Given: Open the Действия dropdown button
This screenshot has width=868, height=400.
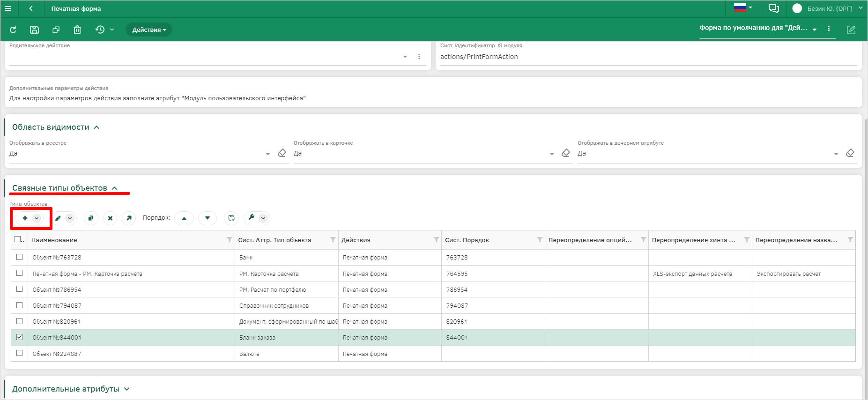Looking at the screenshot, I should [149, 30].
